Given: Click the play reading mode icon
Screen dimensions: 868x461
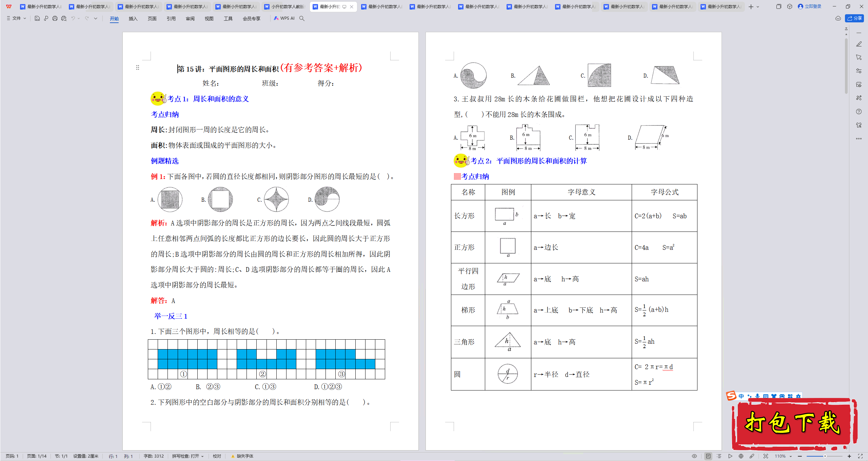Looking at the screenshot, I should click(x=730, y=456).
